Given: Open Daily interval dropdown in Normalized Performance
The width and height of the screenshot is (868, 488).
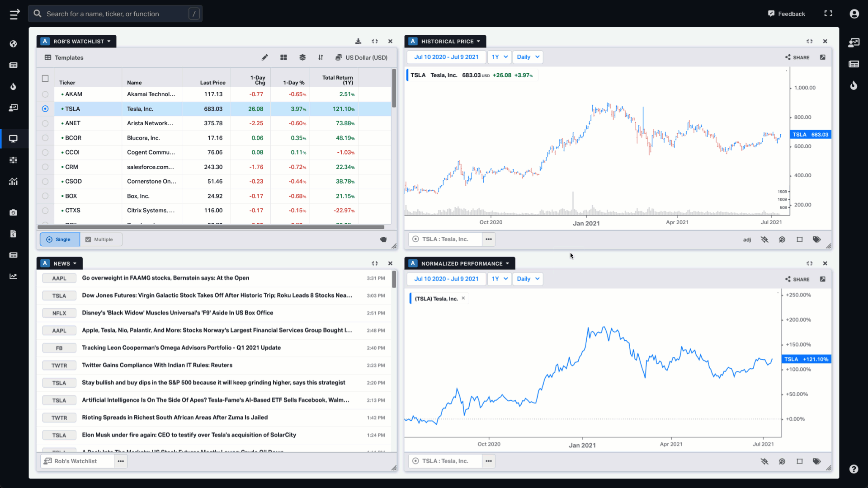Looking at the screenshot, I should click(528, 279).
